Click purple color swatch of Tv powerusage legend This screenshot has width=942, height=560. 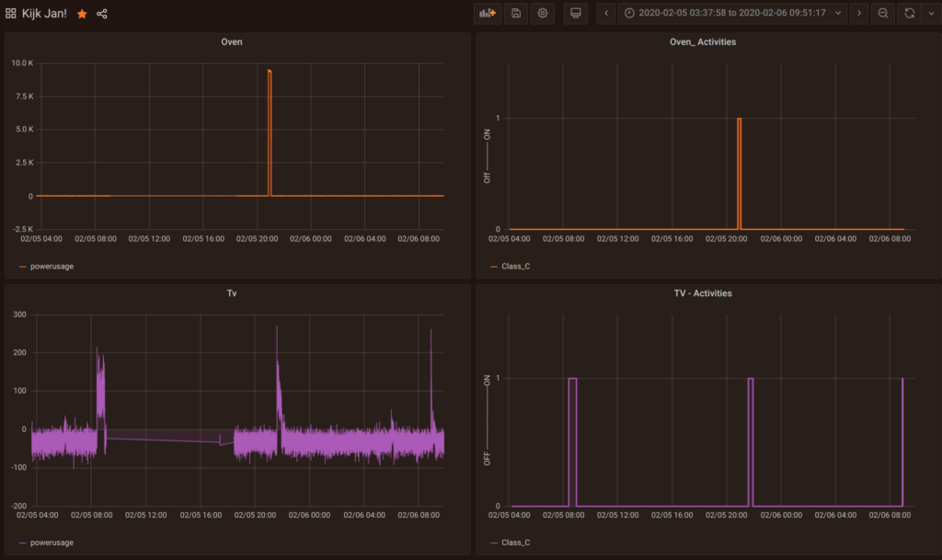coord(23,543)
